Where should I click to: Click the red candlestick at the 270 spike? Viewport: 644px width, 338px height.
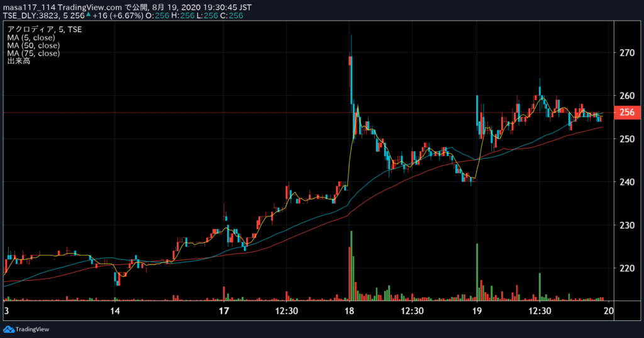(350, 61)
